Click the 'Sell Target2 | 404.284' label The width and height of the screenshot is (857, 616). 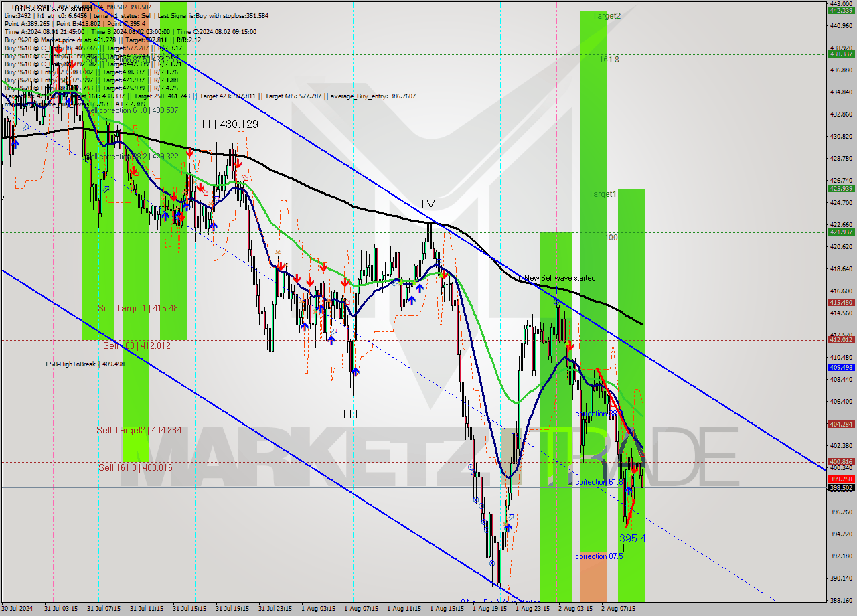139,430
